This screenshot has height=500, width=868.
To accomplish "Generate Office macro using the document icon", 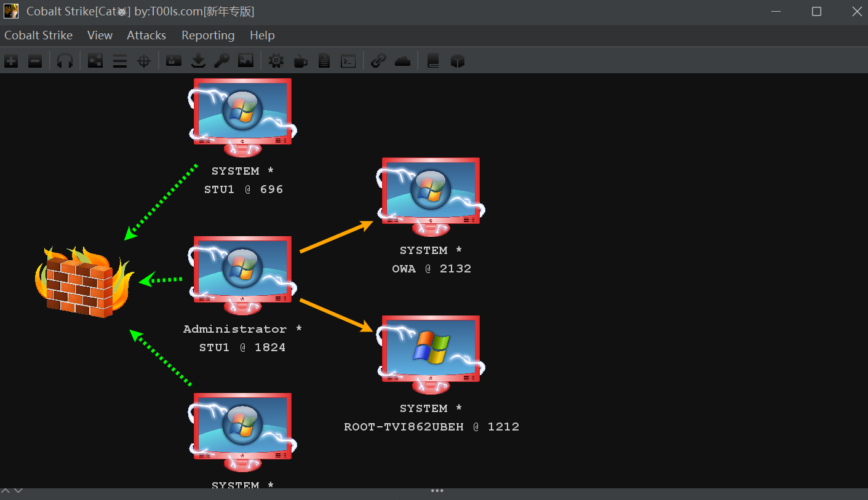I will tap(324, 61).
